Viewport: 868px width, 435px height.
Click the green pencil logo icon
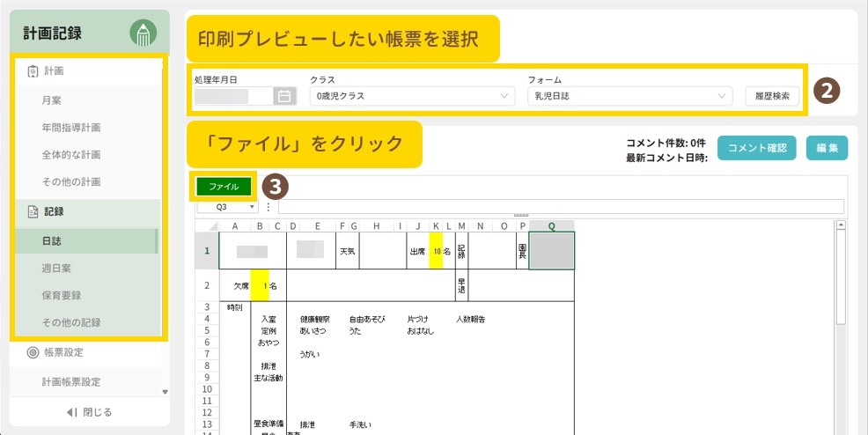tap(143, 33)
